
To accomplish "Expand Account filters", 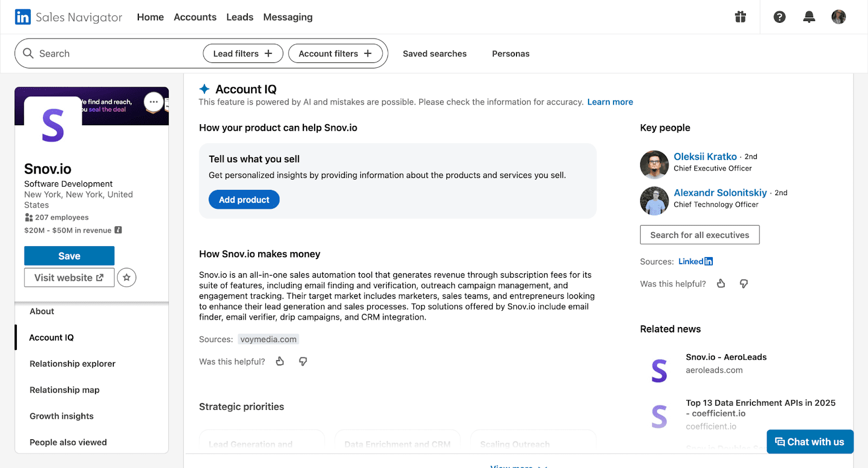I will point(335,54).
